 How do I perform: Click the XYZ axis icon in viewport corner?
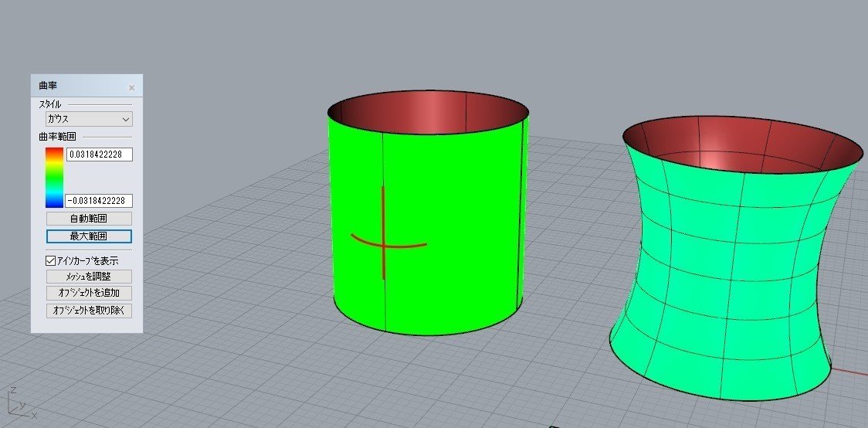[21, 404]
